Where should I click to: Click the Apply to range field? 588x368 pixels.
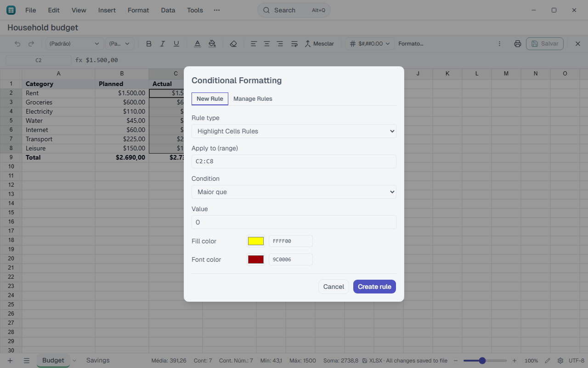294,161
